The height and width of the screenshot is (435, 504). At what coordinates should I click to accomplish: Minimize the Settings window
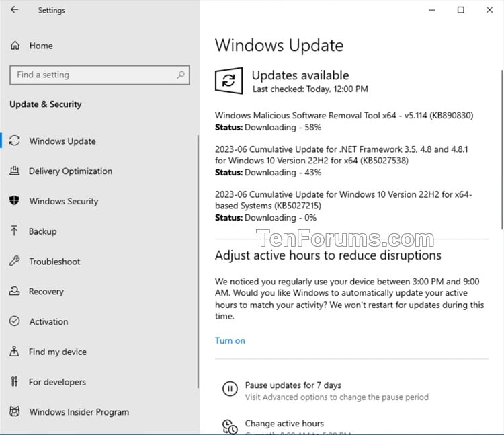[x=432, y=10]
